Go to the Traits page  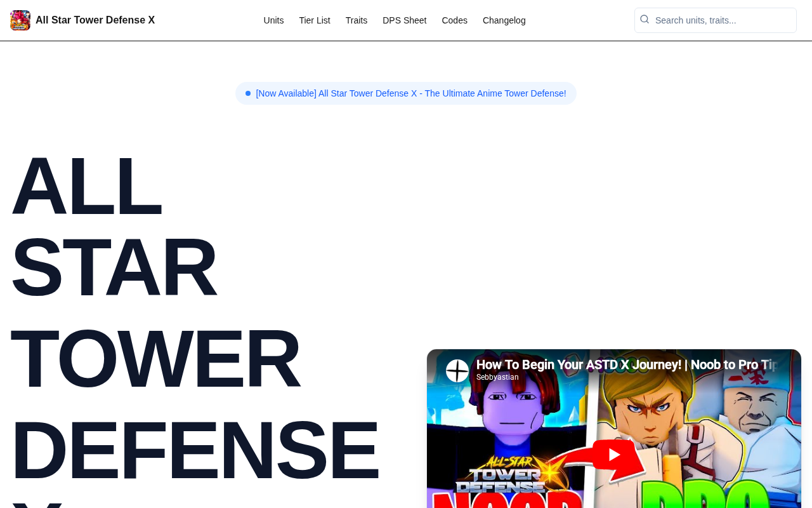pos(357,20)
